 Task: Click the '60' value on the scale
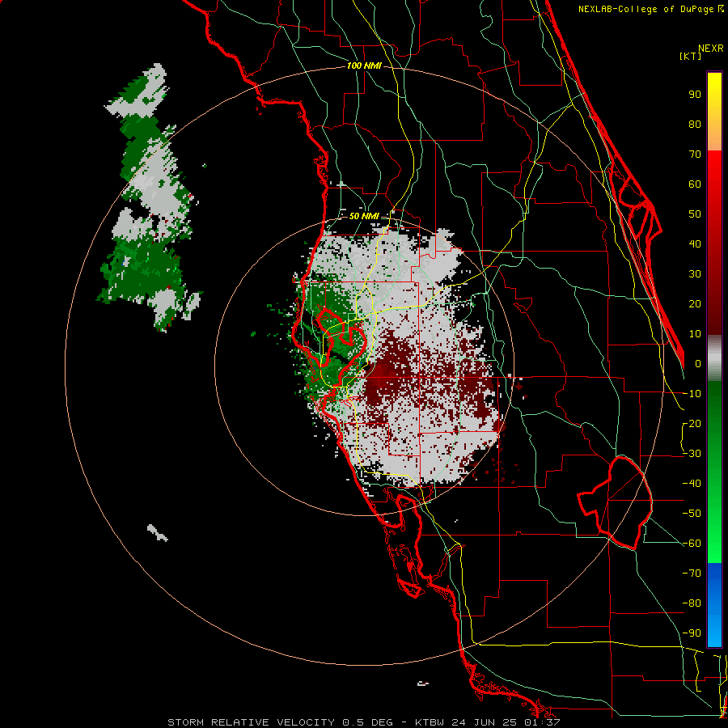(x=695, y=184)
